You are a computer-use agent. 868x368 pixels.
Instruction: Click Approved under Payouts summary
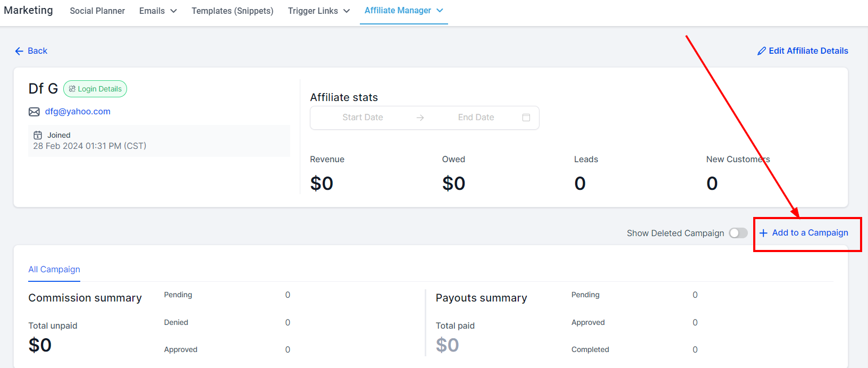(588, 322)
